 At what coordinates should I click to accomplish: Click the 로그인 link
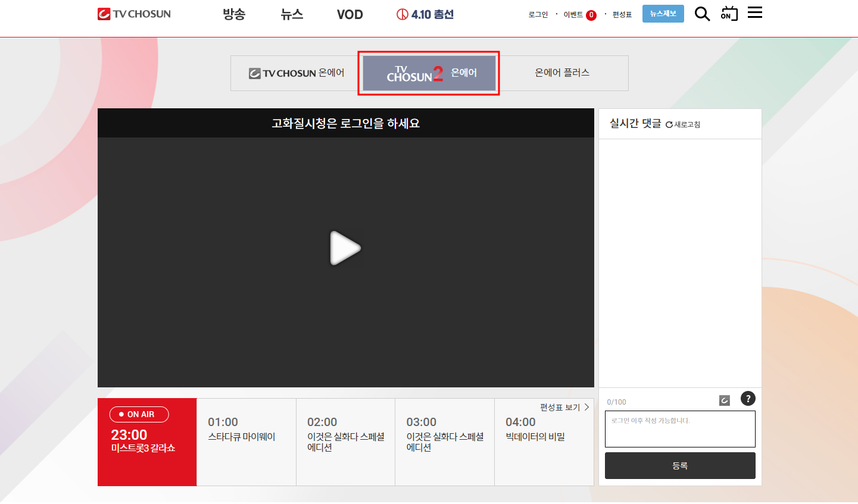click(x=538, y=15)
